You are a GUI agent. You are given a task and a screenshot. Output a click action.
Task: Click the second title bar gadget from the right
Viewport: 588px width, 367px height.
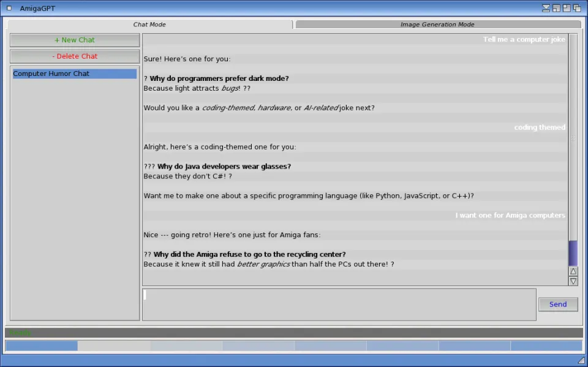coord(567,8)
